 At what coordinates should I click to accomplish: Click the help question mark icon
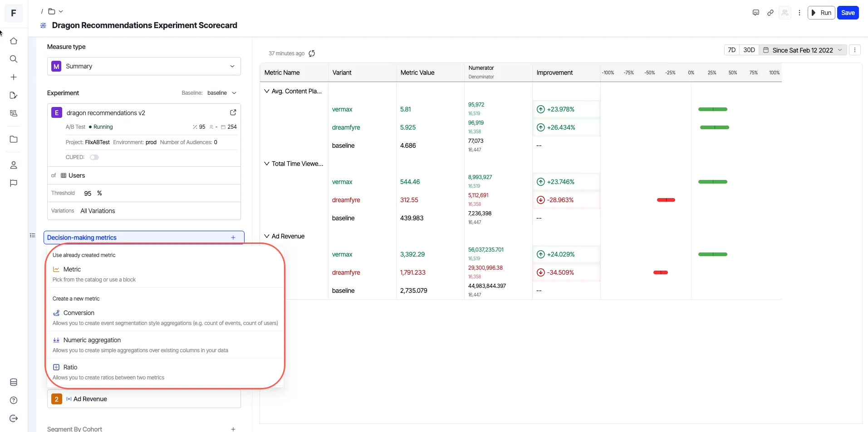[14, 400]
